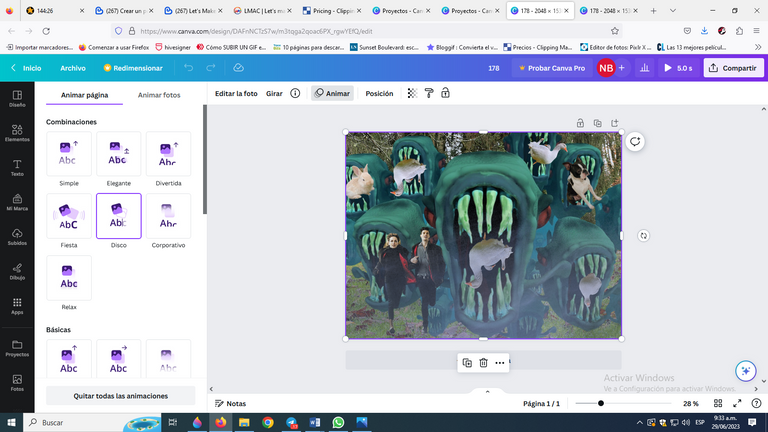Show more bookmarks with double chevron
The width and height of the screenshot is (768, 432).
(758, 47)
